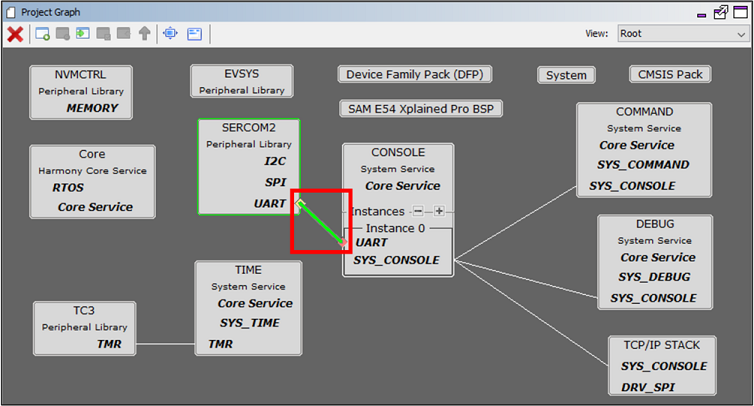Remove a CONSOLE instance with minus button
Screen dimensions: 754x406
pos(418,211)
